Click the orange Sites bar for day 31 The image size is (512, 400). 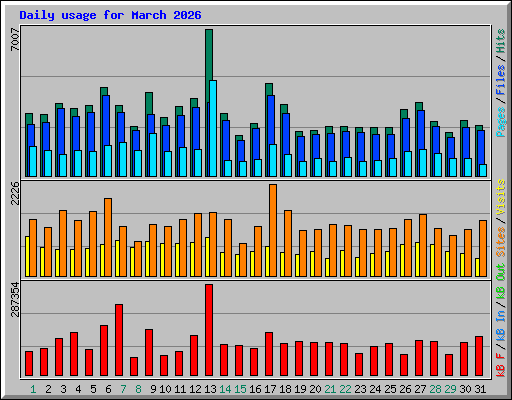[483, 248]
